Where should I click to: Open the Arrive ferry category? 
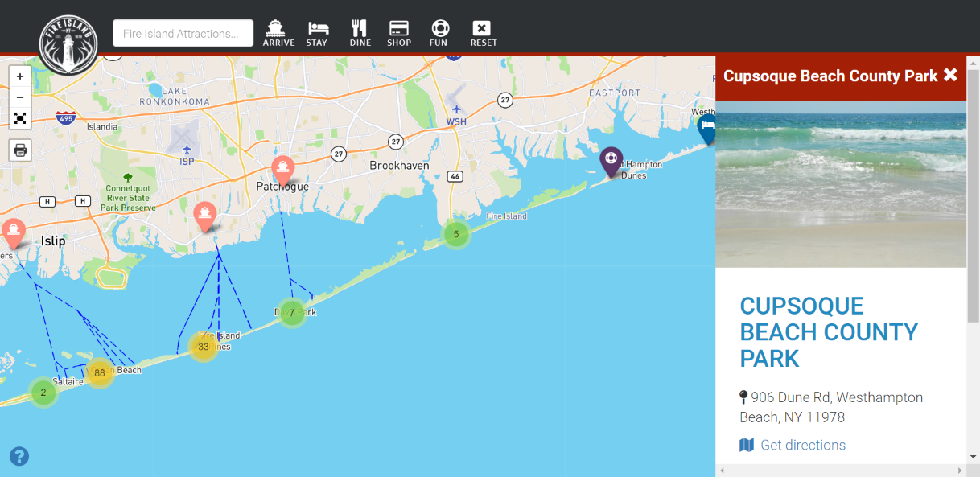pos(278,33)
